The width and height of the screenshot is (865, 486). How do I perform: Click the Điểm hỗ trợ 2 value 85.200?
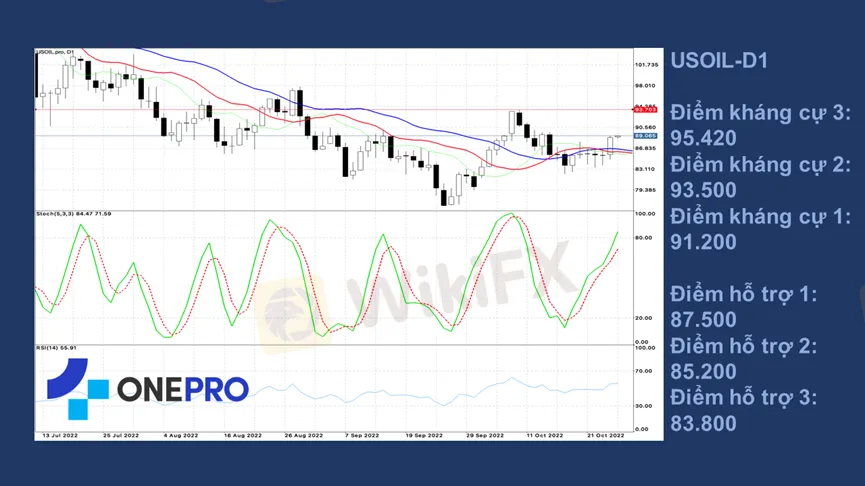(x=703, y=372)
